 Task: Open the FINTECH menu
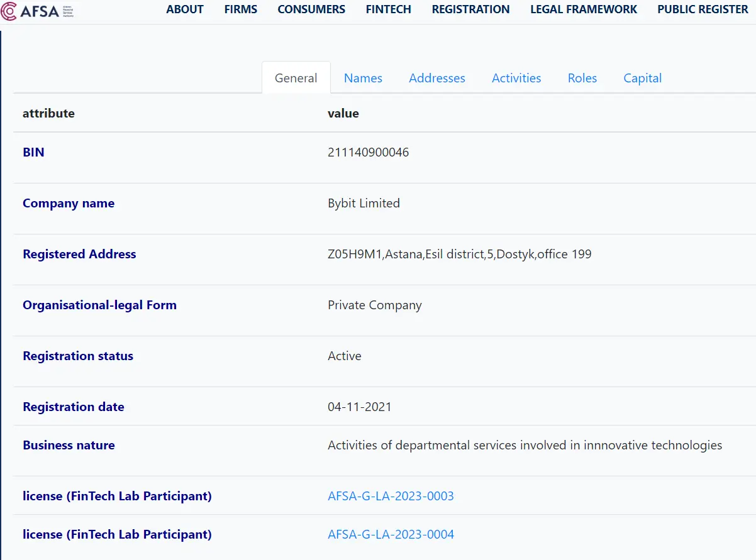pyautogui.click(x=389, y=9)
